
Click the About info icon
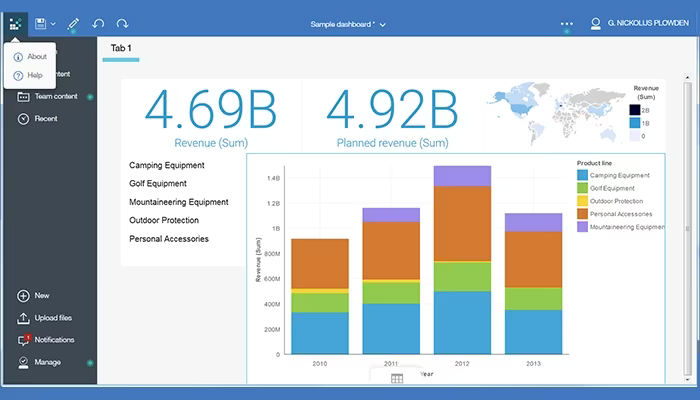[x=18, y=57]
